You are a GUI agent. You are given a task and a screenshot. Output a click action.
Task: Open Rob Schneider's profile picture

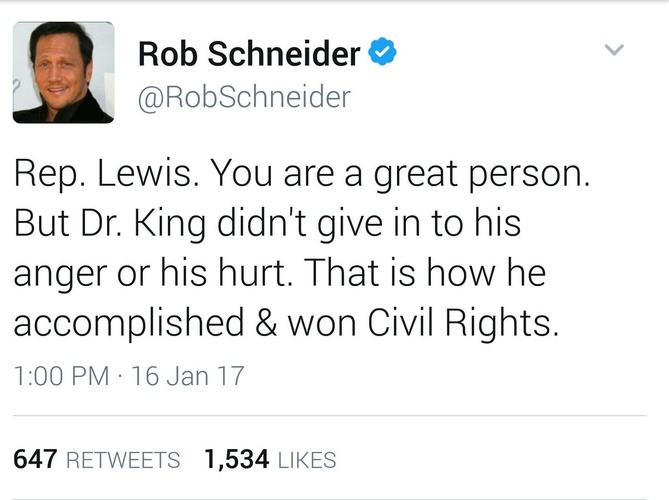(64, 73)
